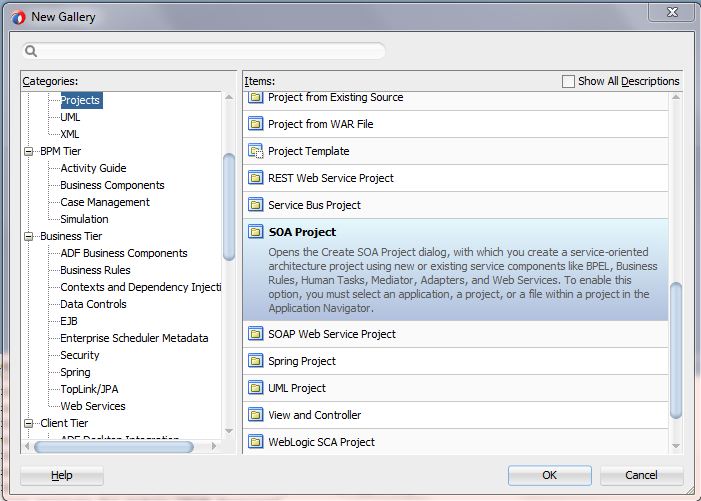Select the XML category
Screen dimensions: 701x501
point(70,134)
